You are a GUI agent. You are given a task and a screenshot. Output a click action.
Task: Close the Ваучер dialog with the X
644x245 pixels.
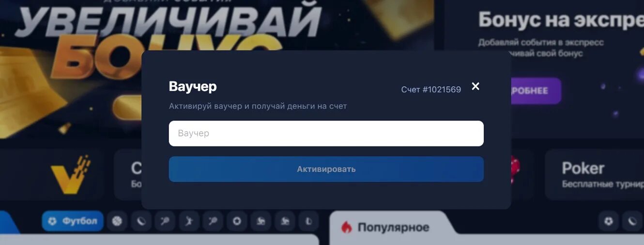tap(475, 86)
